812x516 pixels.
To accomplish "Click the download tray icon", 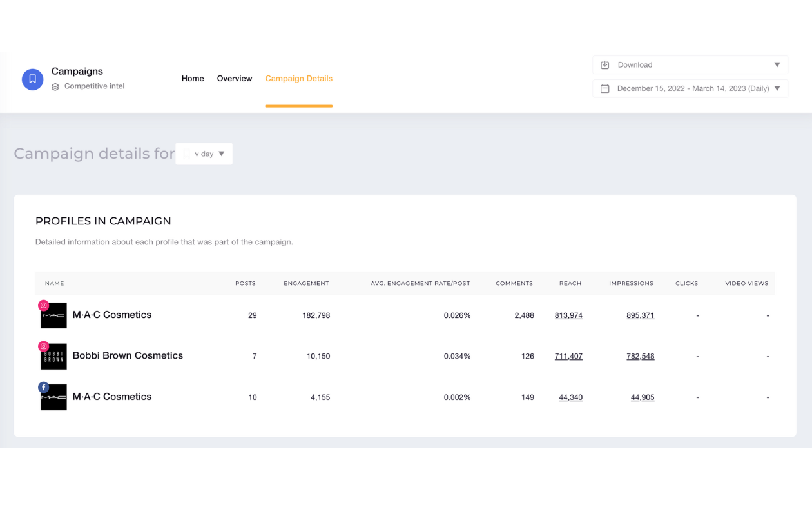I will pyautogui.click(x=604, y=65).
